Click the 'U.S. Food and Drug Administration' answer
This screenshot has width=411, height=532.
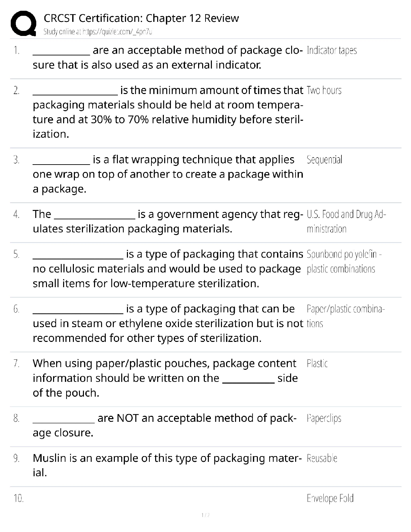pyautogui.click(x=346, y=221)
